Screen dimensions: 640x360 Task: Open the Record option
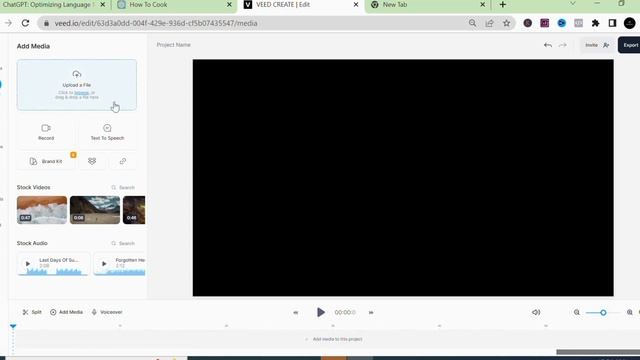click(x=46, y=132)
